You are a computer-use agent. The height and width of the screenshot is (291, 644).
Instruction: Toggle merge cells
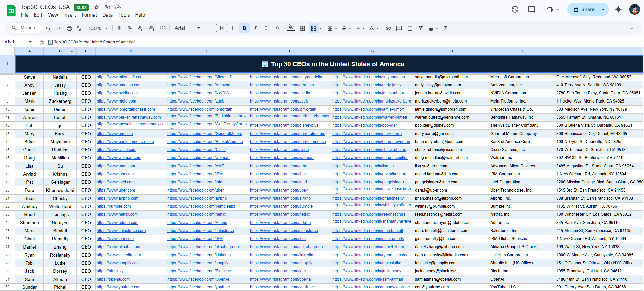314,28
